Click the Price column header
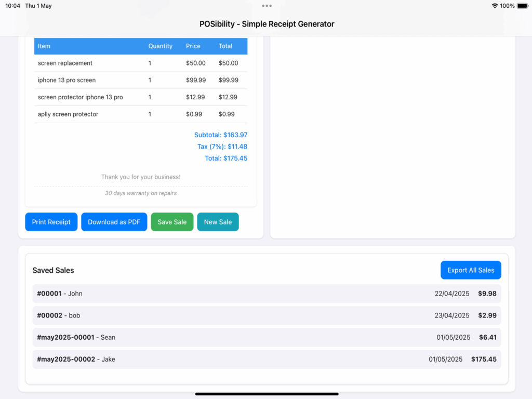 [x=193, y=46]
